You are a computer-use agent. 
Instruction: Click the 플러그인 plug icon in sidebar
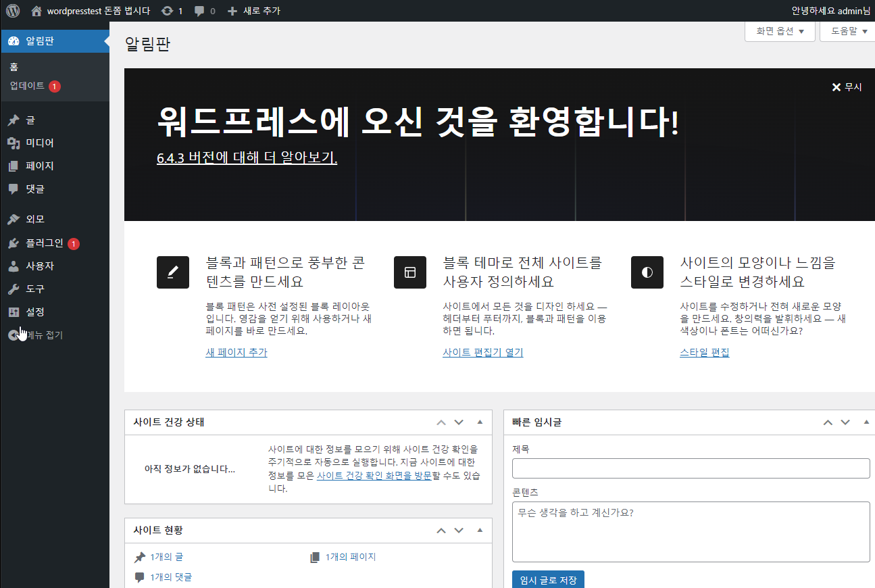click(13, 243)
